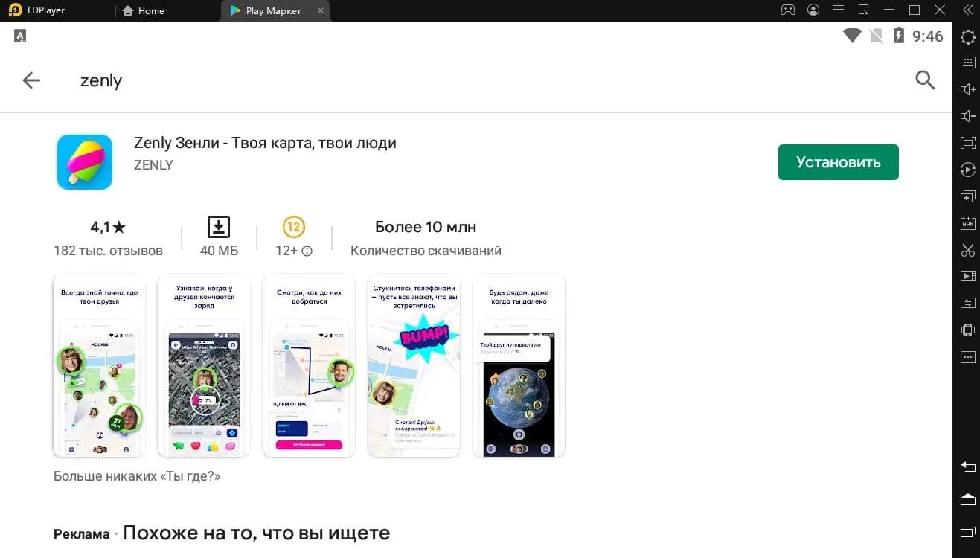The image size is (980, 558).
Task: Open the multi-instance plus icon
Action: [x=967, y=196]
